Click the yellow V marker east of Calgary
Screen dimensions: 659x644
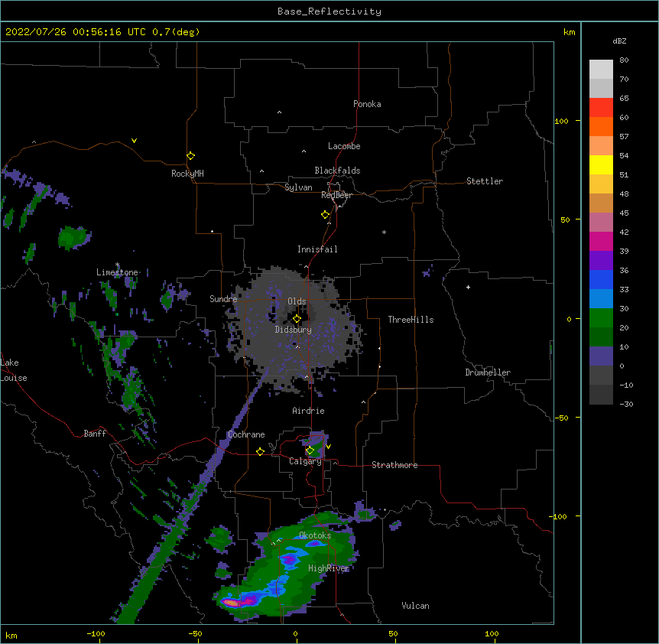(328, 447)
